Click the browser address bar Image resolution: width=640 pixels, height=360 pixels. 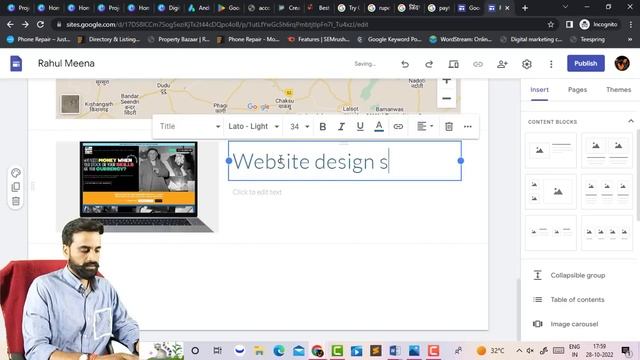click(302, 24)
